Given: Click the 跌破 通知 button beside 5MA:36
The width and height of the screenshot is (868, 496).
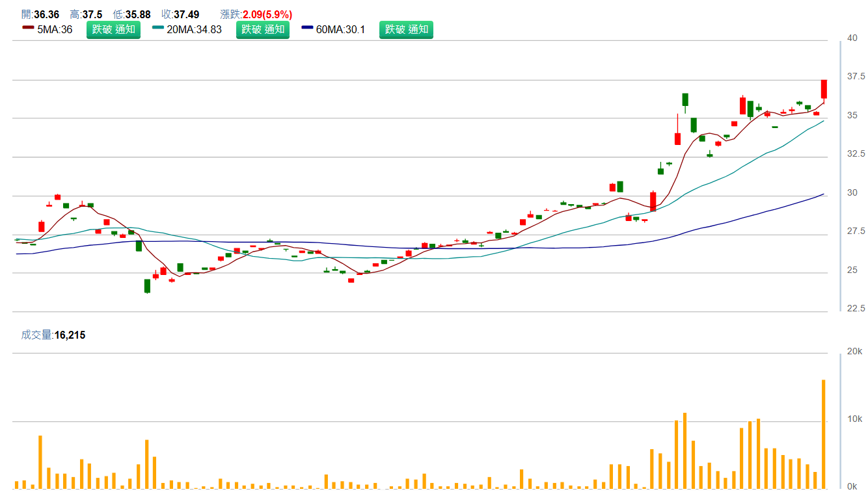Looking at the screenshot, I should 113,29.
